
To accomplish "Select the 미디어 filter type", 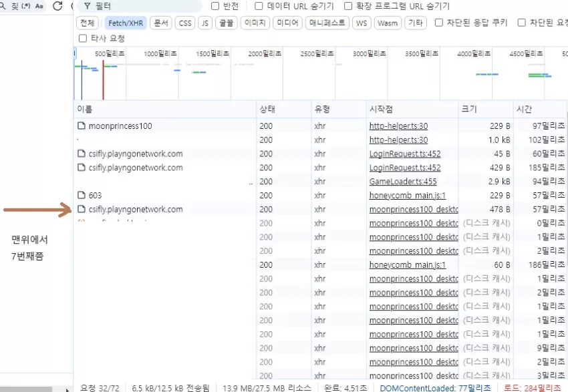I will [287, 23].
